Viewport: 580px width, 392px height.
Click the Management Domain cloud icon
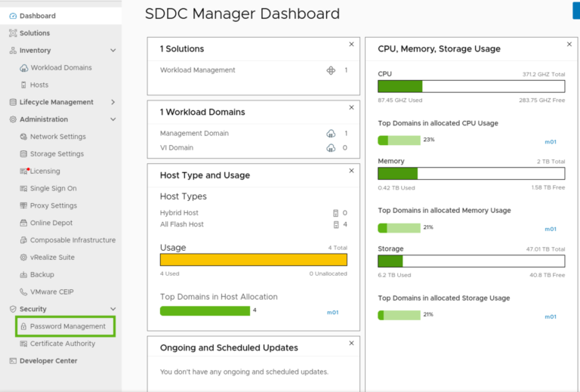point(331,134)
